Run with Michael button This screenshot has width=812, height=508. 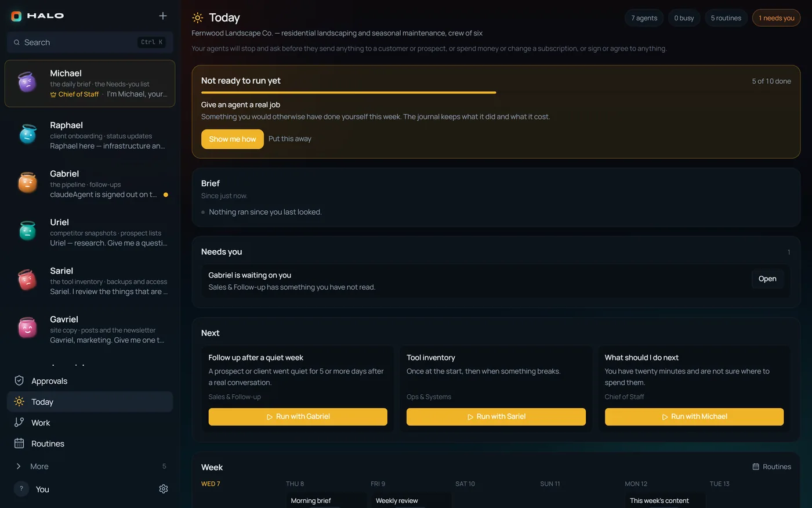(694, 417)
